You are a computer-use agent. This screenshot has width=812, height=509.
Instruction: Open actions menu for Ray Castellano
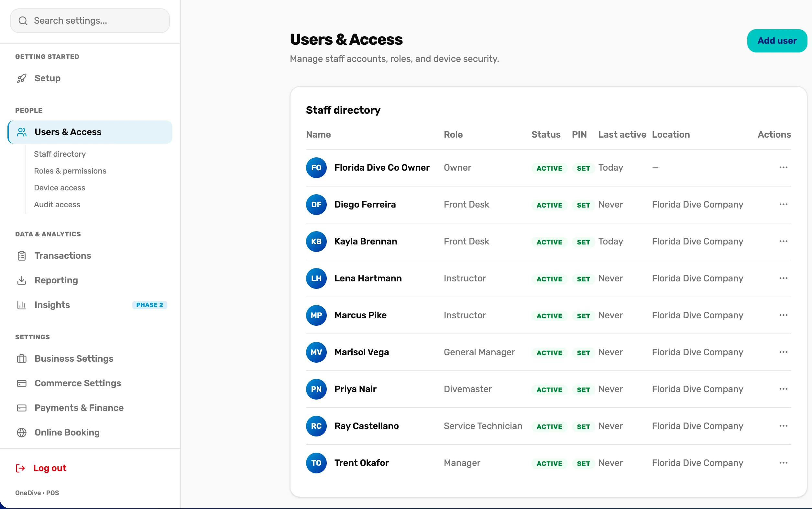point(783,426)
